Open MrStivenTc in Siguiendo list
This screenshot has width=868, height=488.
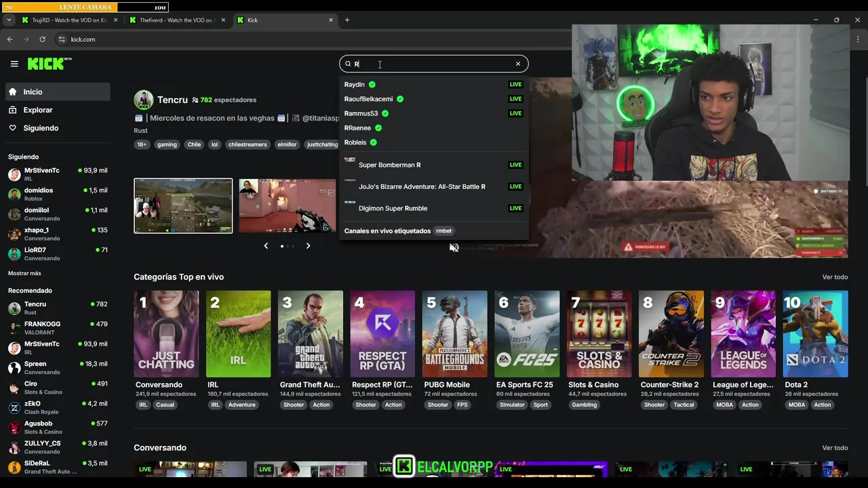click(58, 174)
